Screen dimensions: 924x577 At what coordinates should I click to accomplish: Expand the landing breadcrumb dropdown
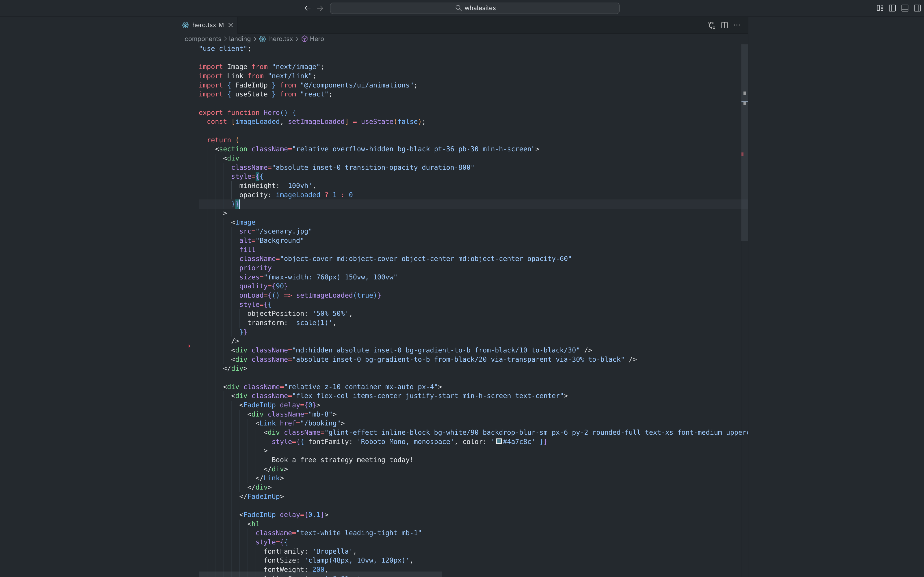[240, 39]
